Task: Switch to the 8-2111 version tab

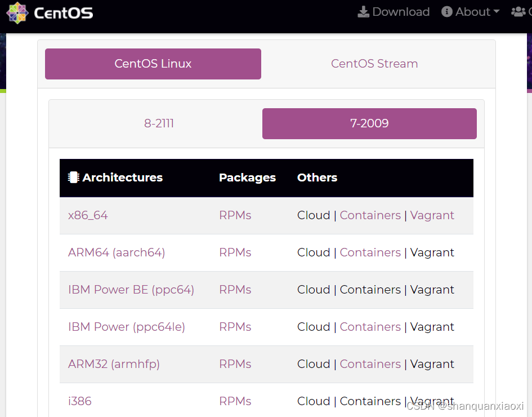Action: click(x=159, y=123)
